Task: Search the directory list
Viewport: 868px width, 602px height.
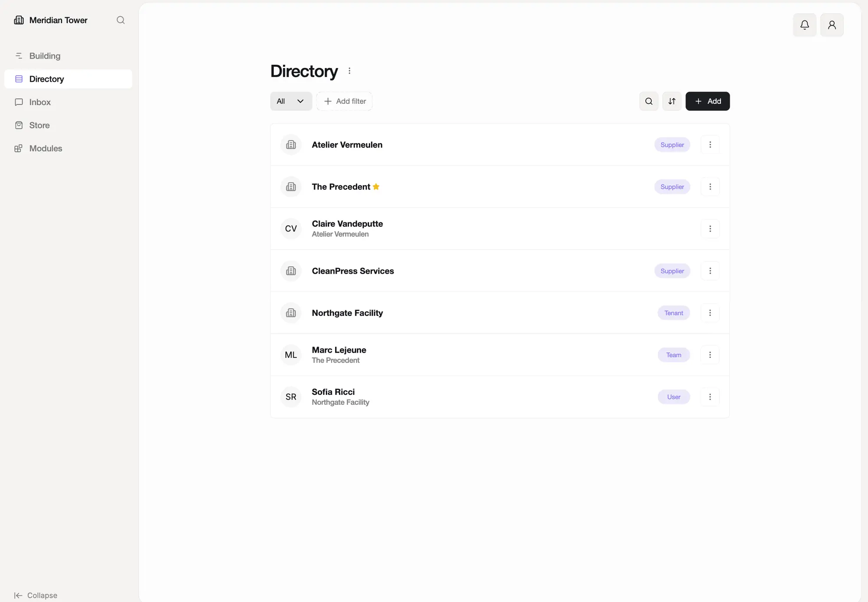Action: 648,101
